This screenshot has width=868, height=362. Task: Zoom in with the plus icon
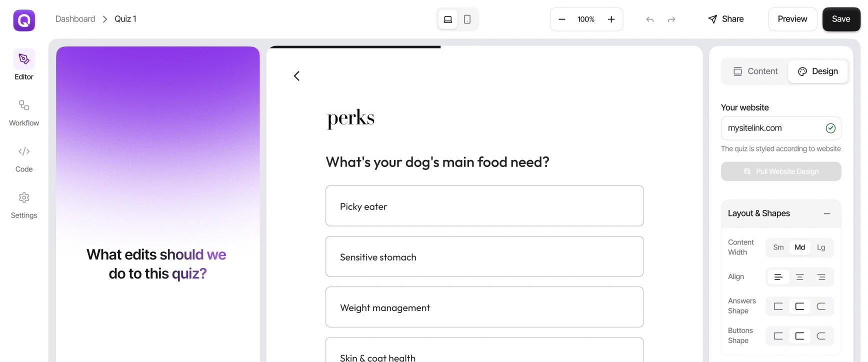click(611, 19)
